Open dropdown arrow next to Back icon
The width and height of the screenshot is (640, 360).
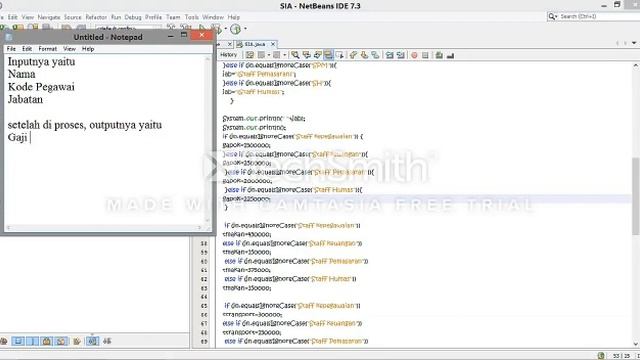[x=269, y=55]
